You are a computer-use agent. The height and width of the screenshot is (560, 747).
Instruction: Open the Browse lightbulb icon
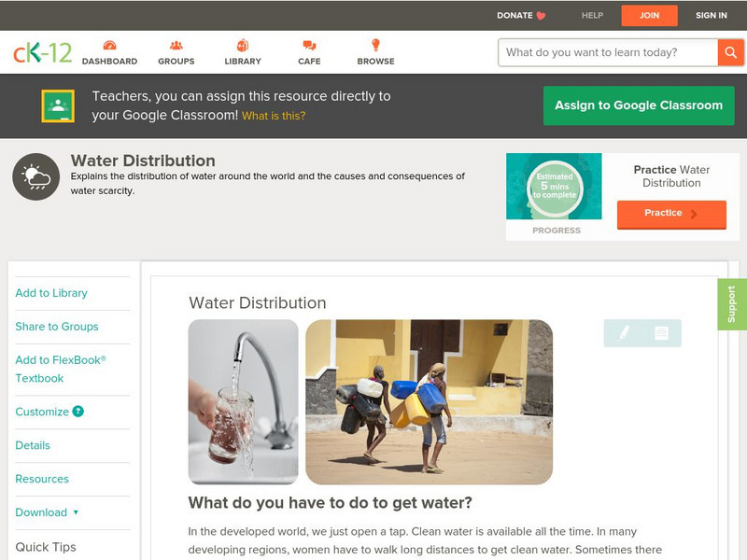(x=375, y=45)
